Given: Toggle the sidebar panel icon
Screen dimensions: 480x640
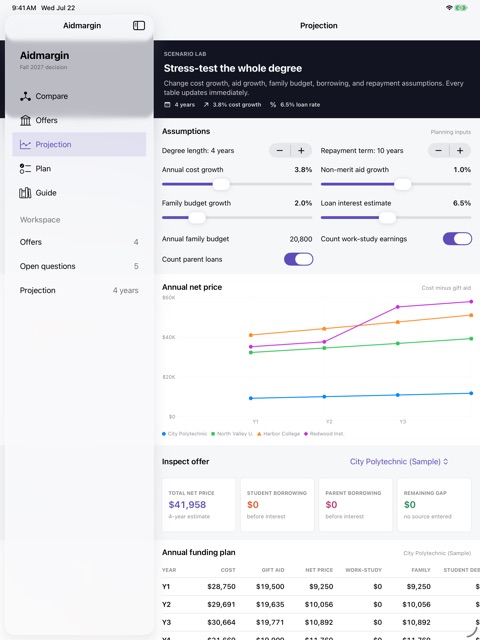Looking at the screenshot, I should (139, 26).
